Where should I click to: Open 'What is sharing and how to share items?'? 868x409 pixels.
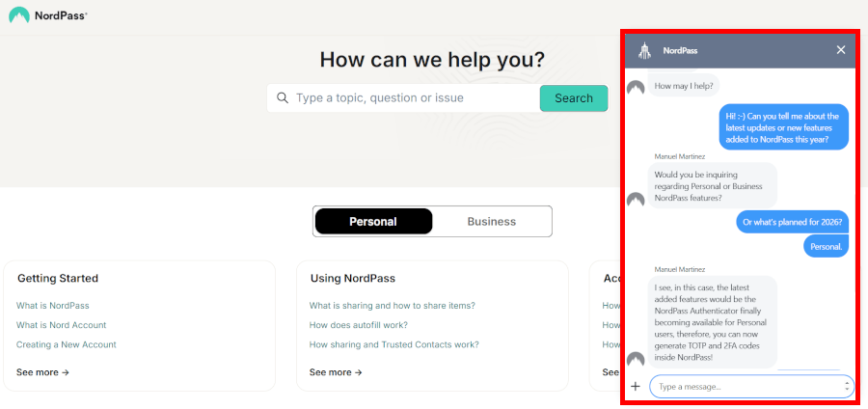(392, 306)
